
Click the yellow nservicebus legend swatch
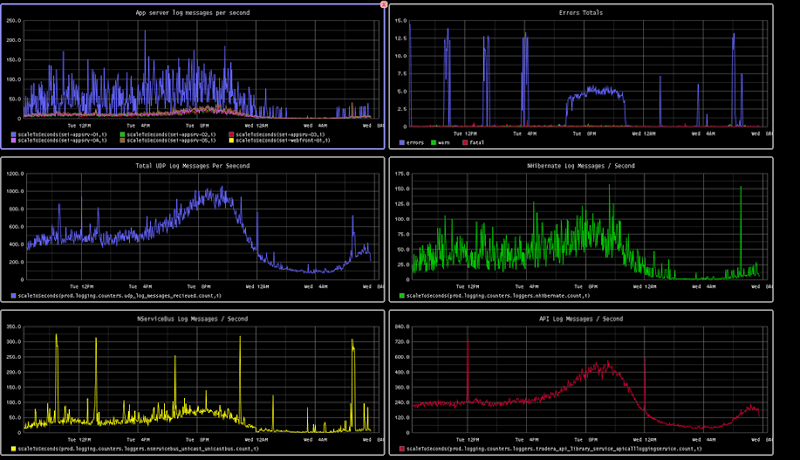pyautogui.click(x=13, y=449)
